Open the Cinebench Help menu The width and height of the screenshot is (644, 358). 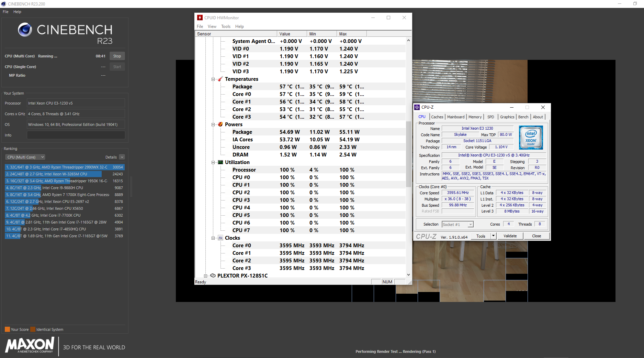click(17, 12)
